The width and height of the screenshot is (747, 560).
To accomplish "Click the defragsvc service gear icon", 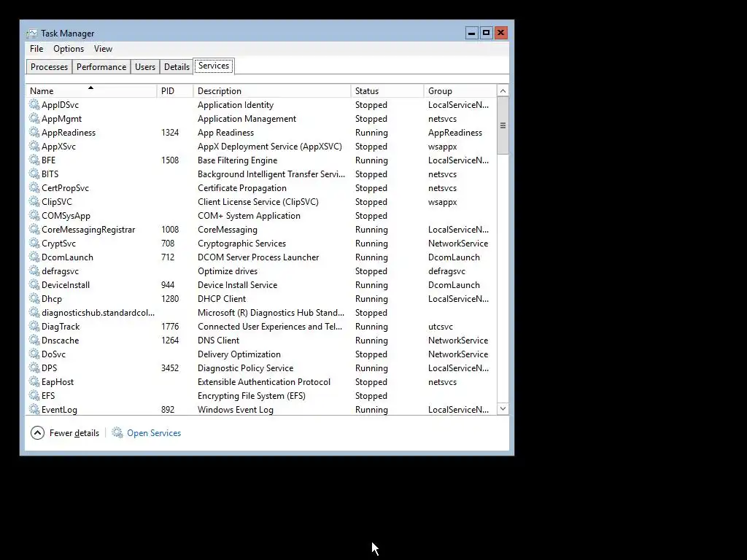I will coord(34,271).
